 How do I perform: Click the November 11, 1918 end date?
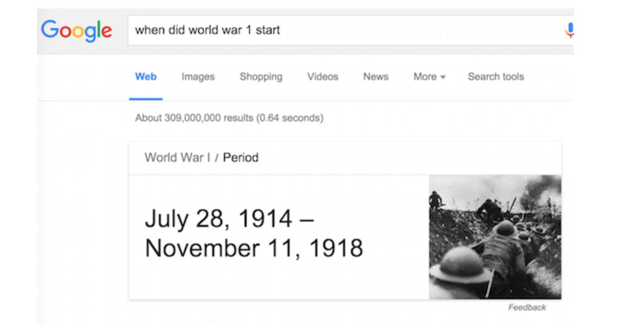[254, 248]
